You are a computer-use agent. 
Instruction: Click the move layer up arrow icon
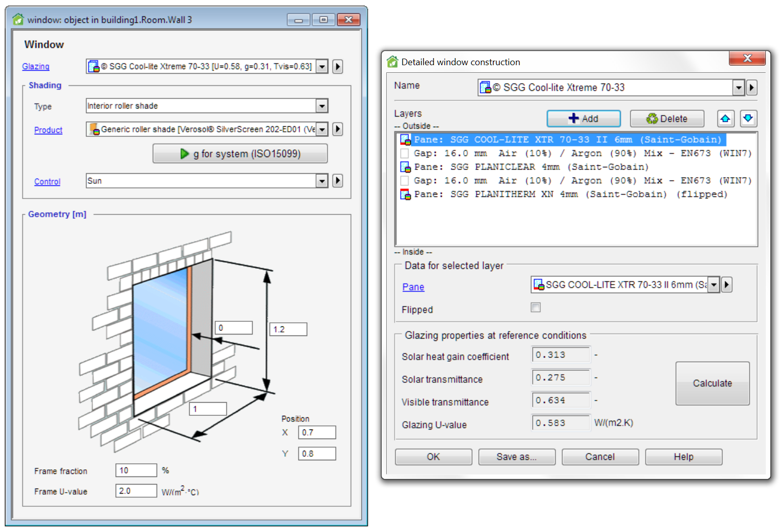725,119
